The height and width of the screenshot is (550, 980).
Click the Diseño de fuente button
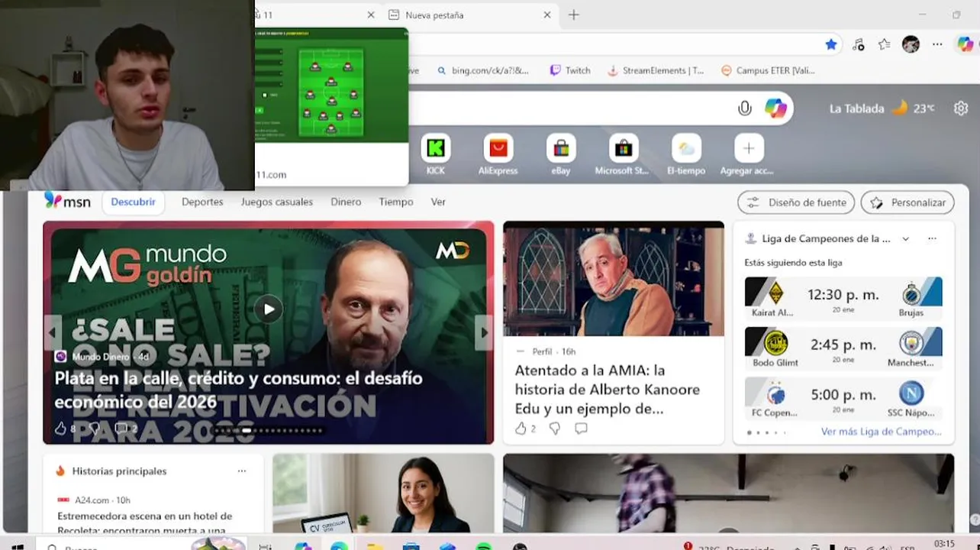pos(796,202)
